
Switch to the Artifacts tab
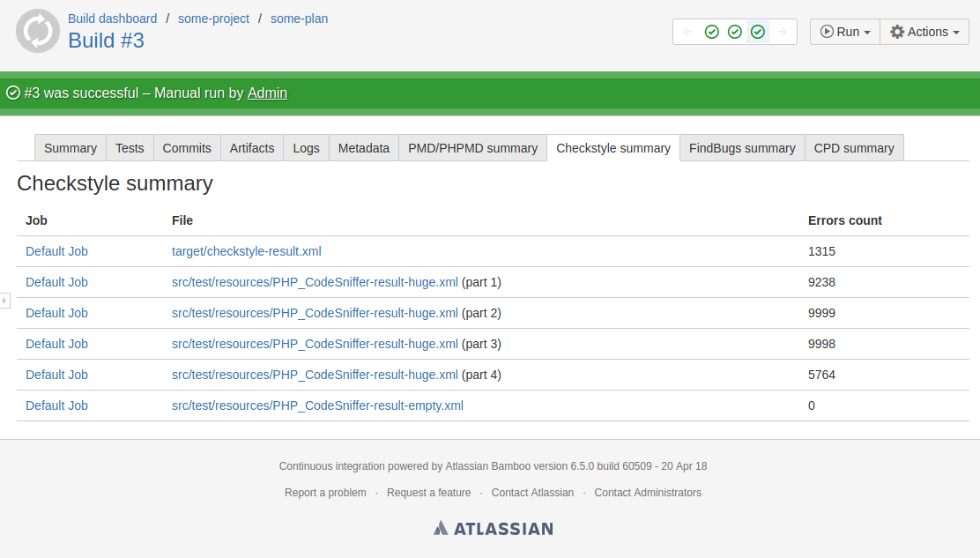pyautogui.click(x=252, y=148)
